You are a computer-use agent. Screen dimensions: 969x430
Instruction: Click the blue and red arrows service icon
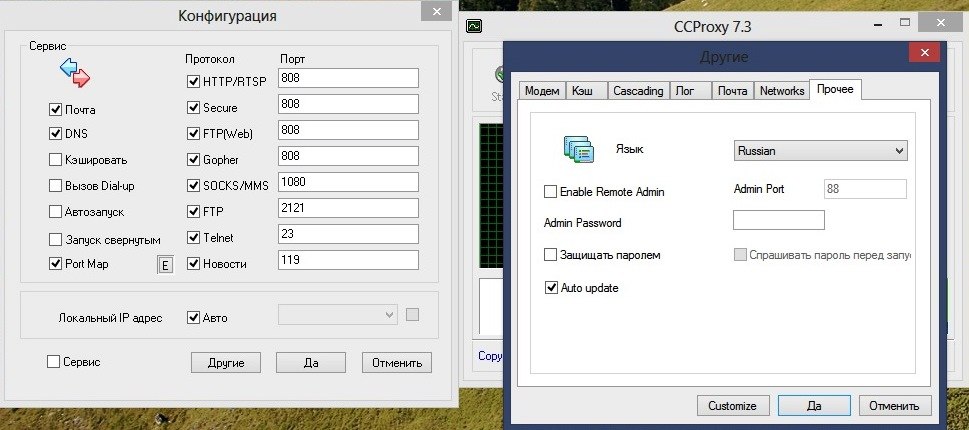(75, 74)
